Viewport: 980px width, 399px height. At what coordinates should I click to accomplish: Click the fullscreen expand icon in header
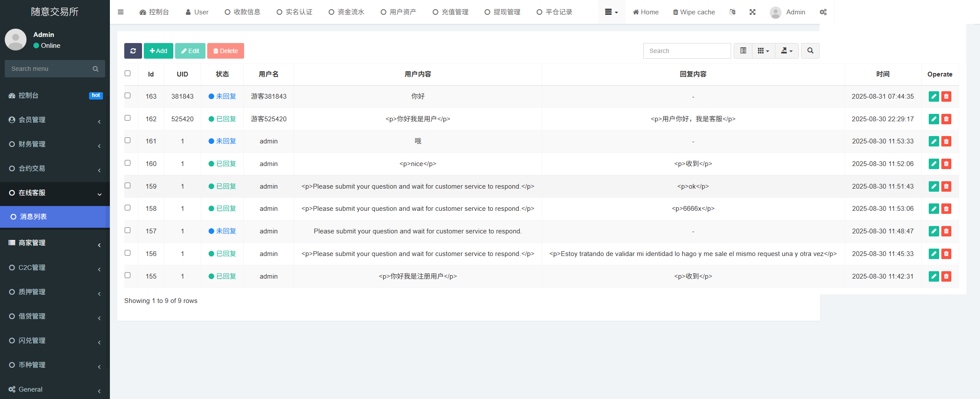(x=752, y=12)
